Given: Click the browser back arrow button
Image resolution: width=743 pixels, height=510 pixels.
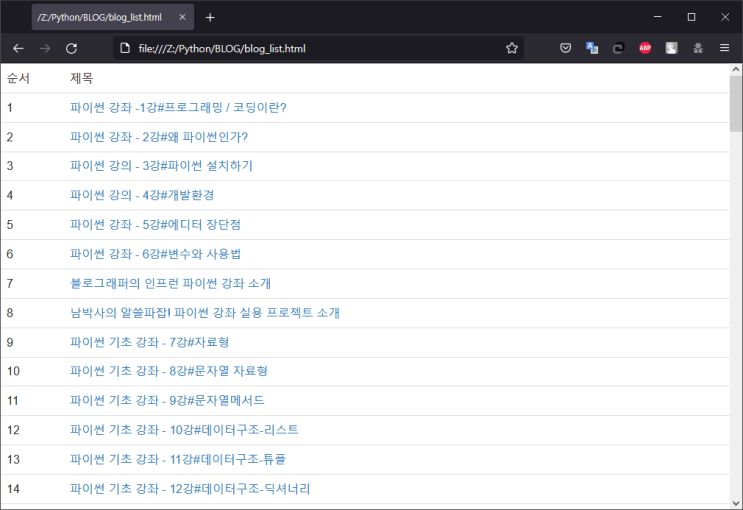Looking at the screenshot, I should (x=18, y=48).
